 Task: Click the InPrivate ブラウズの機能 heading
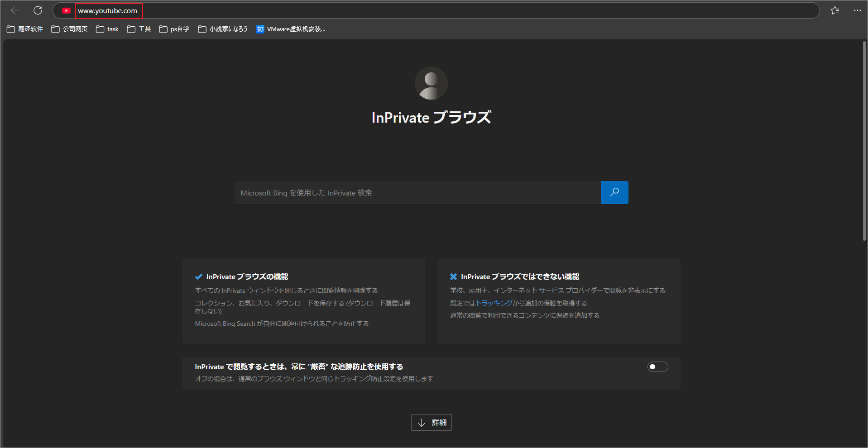[247, 276]
